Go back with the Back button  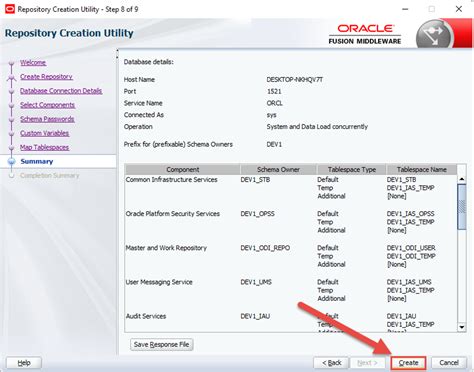[x=331, y=363]
